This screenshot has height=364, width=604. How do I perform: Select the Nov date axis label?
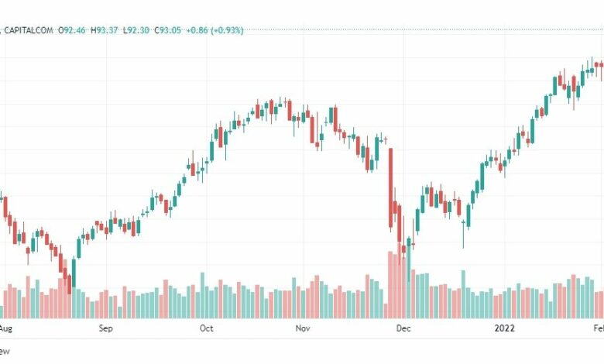click(303, 328)
